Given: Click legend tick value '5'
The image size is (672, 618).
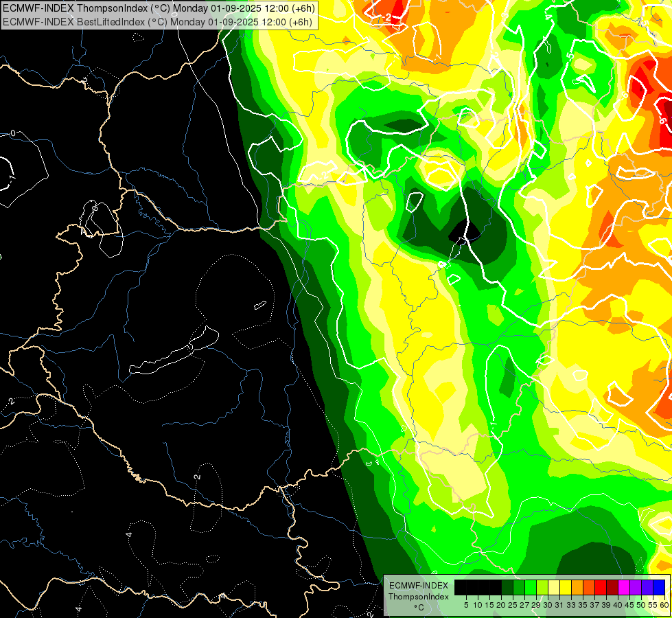Looking at the screenshot, I should [x=466, y=605].
